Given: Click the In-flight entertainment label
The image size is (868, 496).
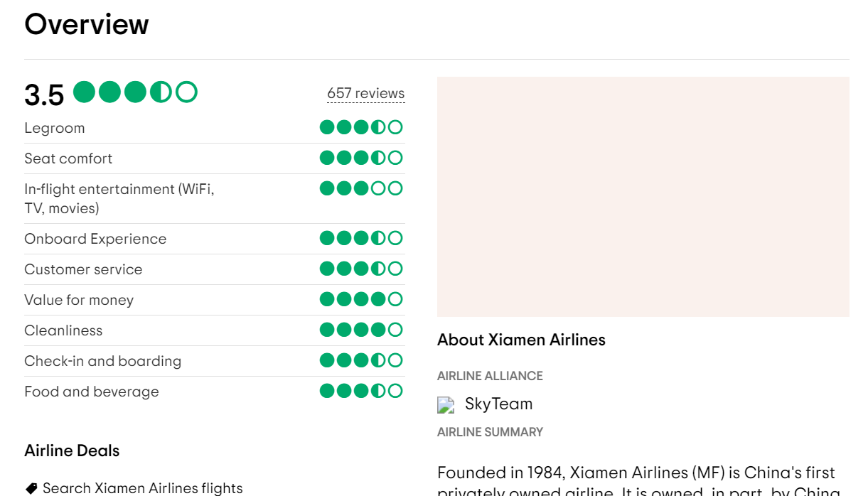Looking at the screenshot, I should point(119,198).
